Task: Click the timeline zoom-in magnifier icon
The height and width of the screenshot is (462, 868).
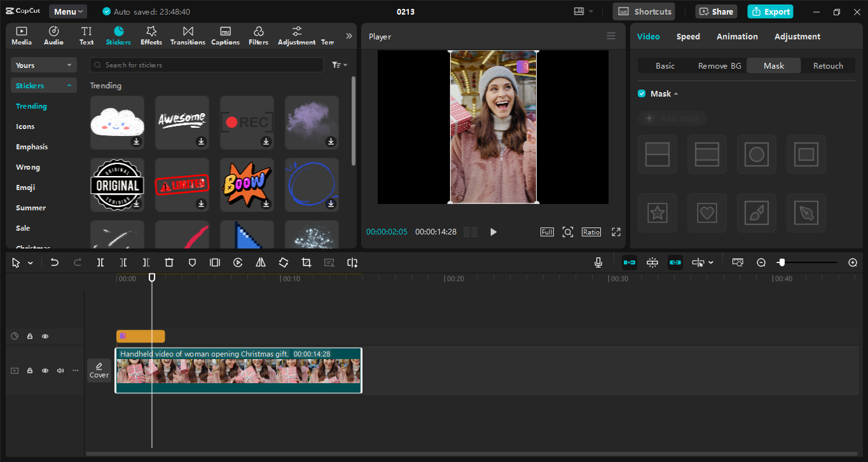Action: [x=853, y=262]
